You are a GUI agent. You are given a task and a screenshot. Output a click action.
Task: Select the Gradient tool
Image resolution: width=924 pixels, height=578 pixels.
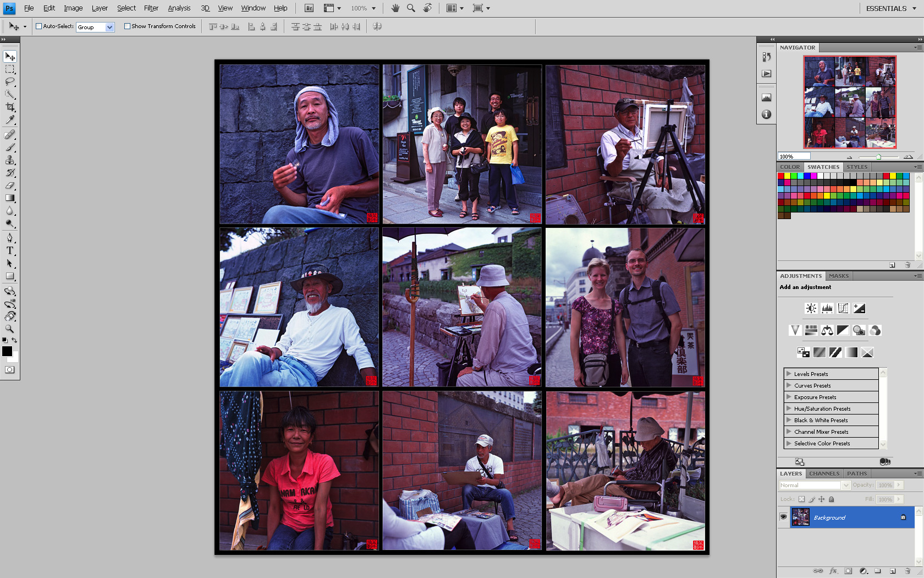10,198
